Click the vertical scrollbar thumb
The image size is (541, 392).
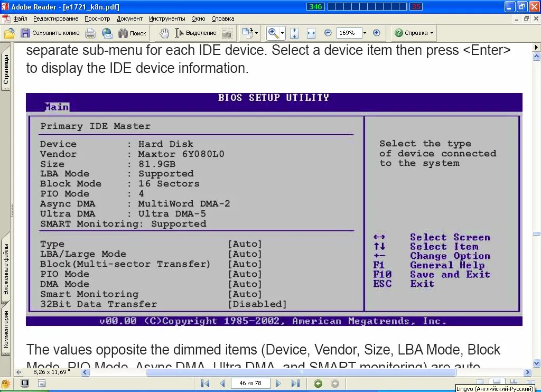tap(537, 234)
